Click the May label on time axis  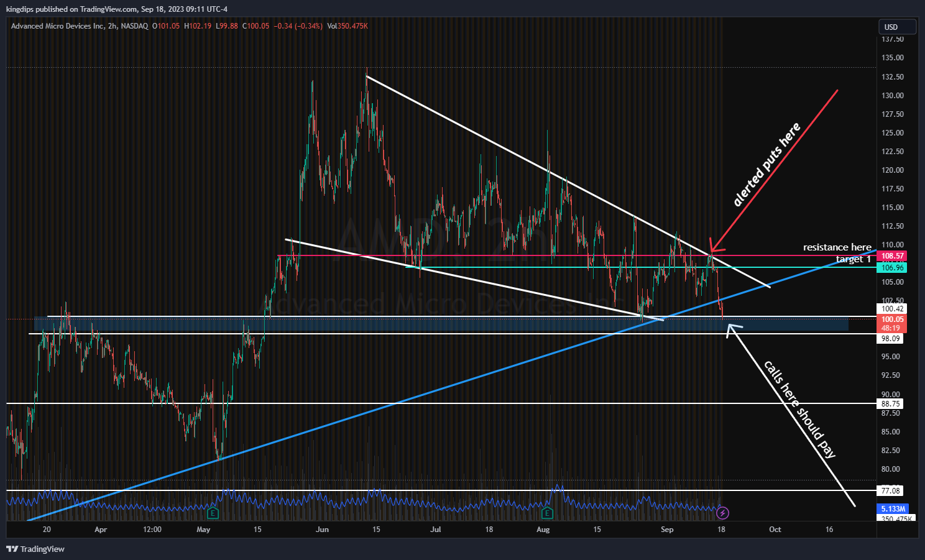(x=203, y=530)
